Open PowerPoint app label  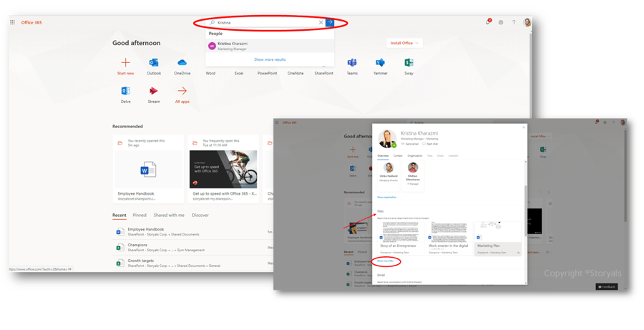coord(267,73)
